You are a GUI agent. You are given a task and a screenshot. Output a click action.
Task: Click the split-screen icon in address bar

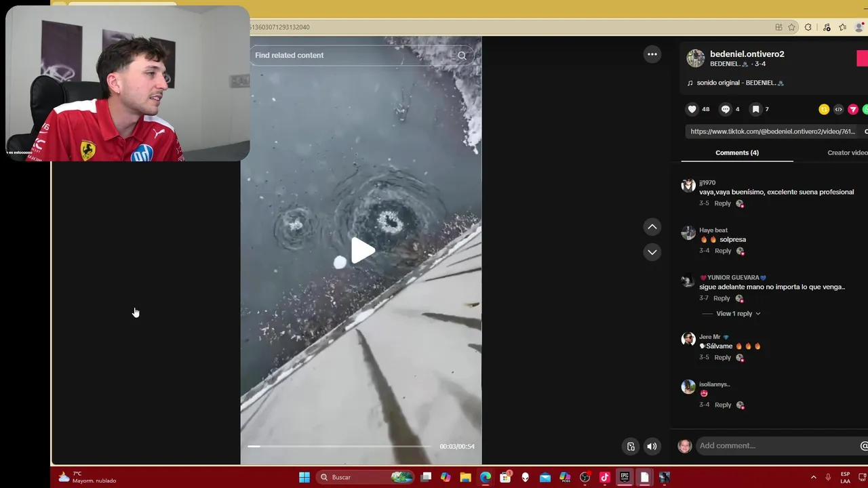pos(778,27)
